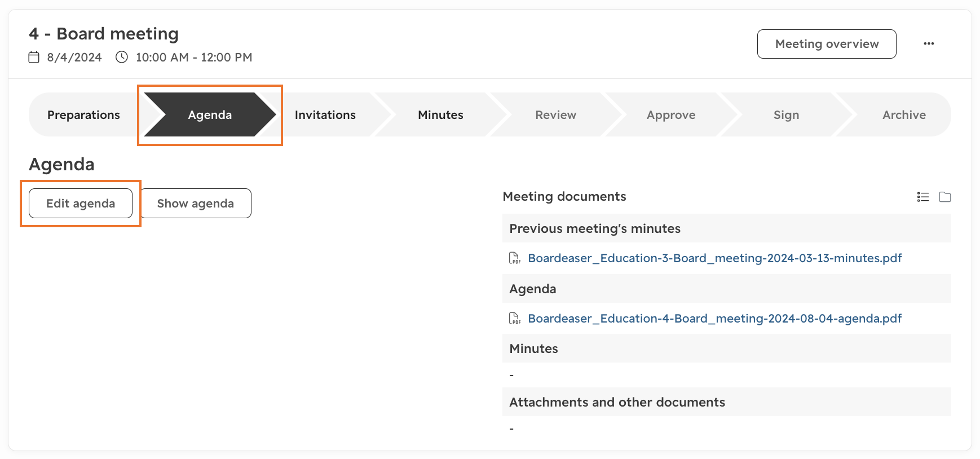
Task: Click the Edit agenda button
Action: point(81,204)
